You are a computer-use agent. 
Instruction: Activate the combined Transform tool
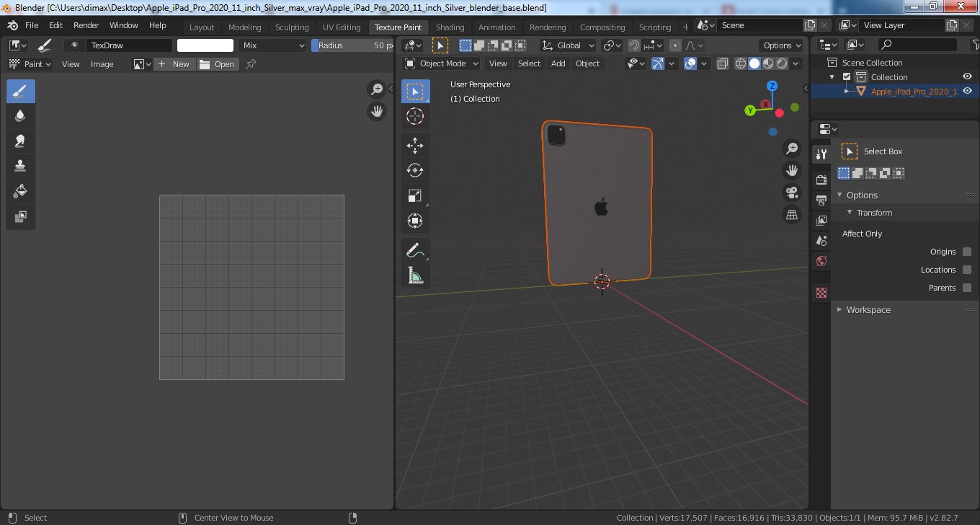point(415,221)
